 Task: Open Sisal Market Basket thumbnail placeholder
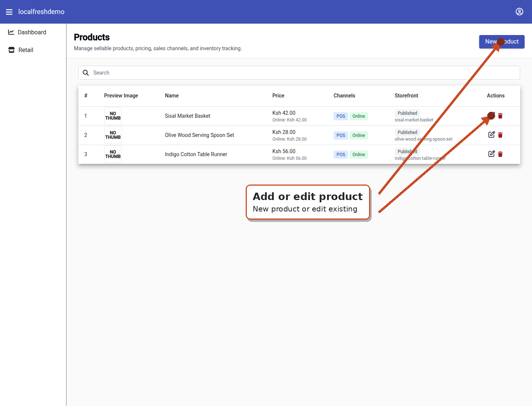(x=113, y=116)
